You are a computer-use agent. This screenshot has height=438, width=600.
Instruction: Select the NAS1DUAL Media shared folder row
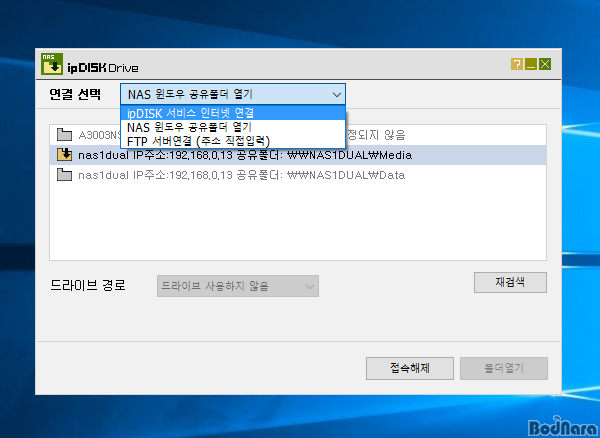click(x=298, y=155)
